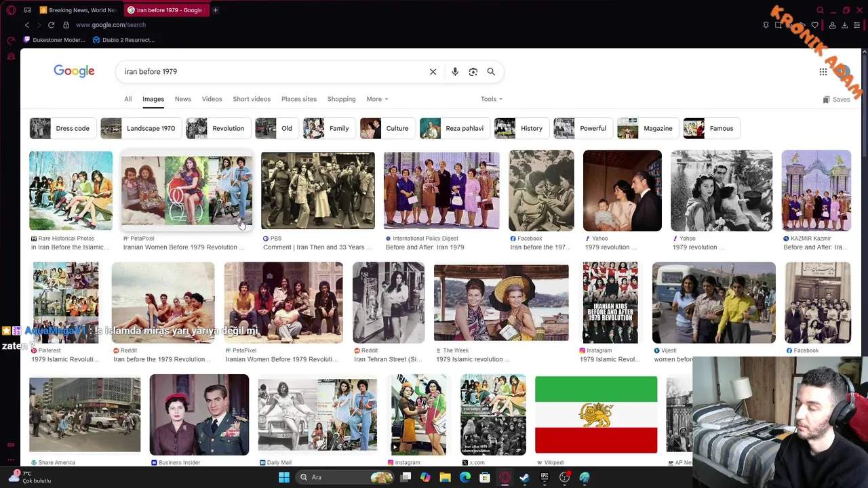This screenshot has height=488, width=868.
Task: Submit search using the magnifier icon
Action: 491,72
